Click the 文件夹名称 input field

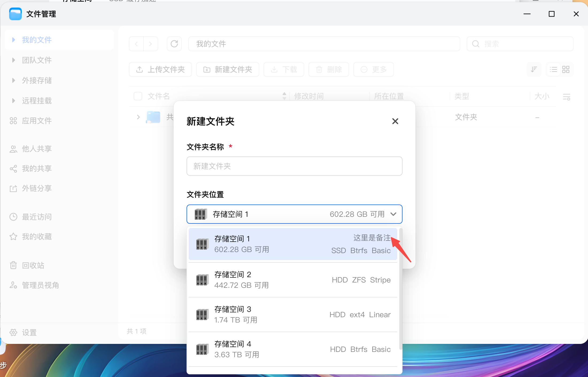[294, 166]
